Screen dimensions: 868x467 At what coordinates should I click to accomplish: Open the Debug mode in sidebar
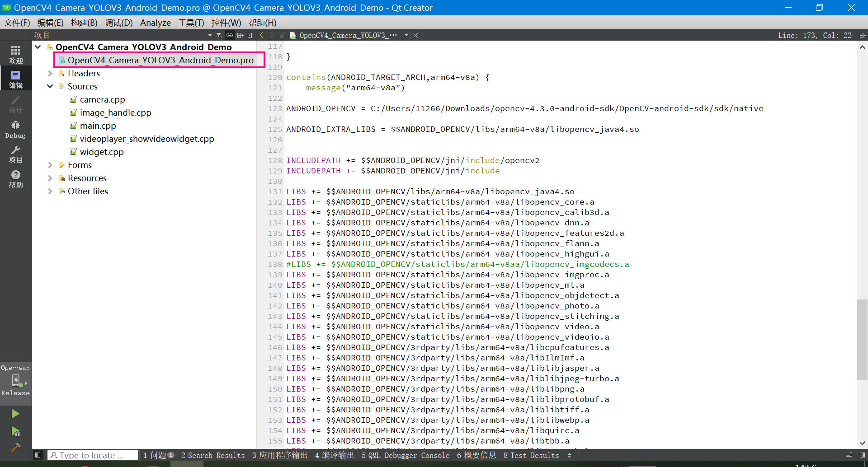coord(15,129)
